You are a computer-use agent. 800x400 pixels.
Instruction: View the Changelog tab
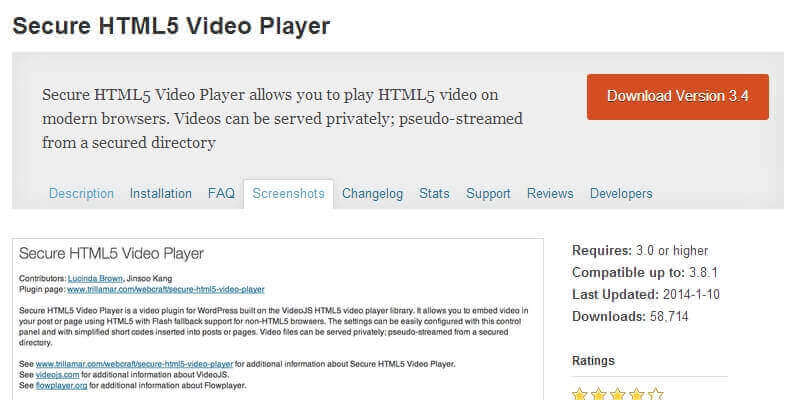pyautogui.click(x=372, y=194)
